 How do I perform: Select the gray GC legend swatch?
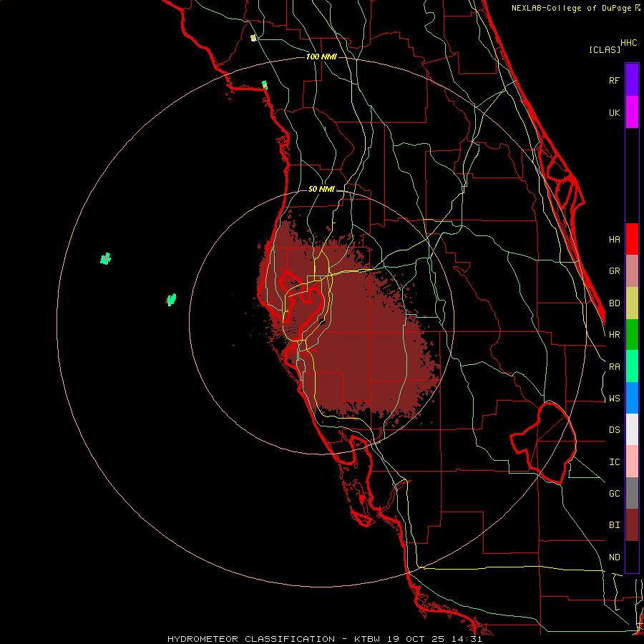pos(632,493)
